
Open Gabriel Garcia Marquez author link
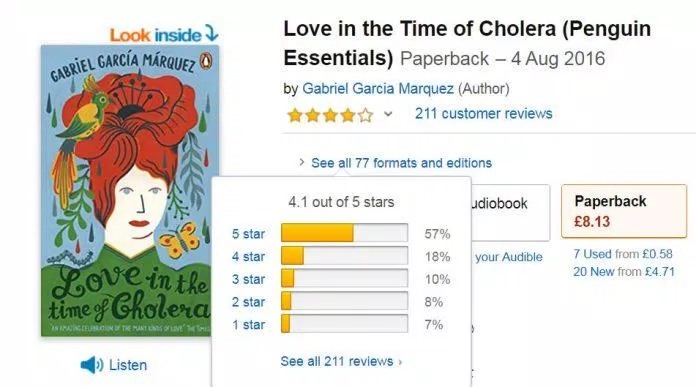click(x=378, y=88)
